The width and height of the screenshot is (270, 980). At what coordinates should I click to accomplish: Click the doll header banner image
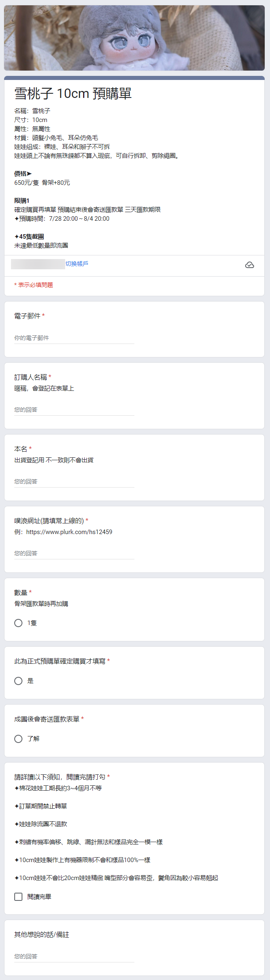tap(134, 38)
